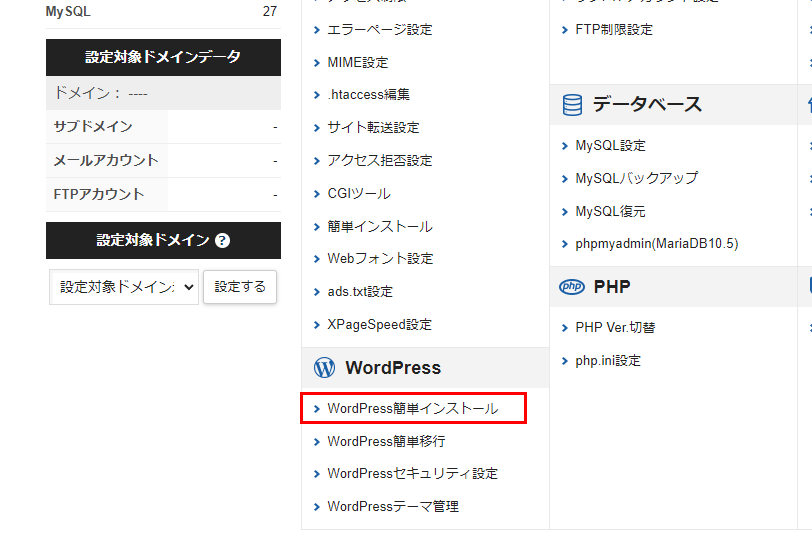This screenshot has height=541, width=812.
Task: Click the database icon beside データベース
Action: (x=572, y=105)
